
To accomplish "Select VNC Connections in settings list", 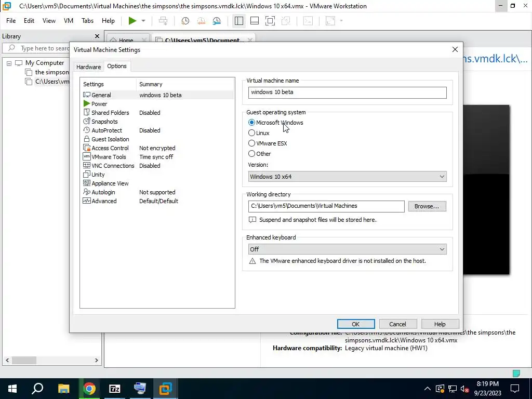I will 157,166.
